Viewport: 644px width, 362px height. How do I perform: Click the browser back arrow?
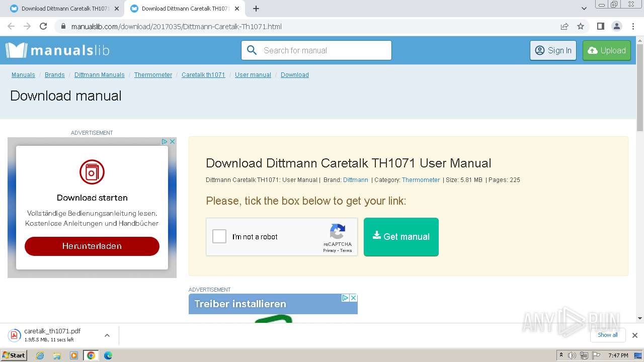tap(11, 26)
